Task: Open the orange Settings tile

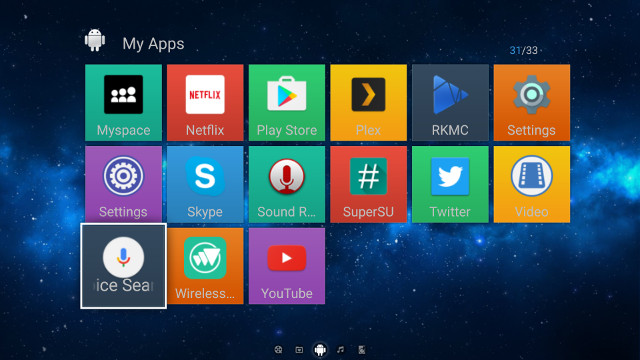Action: point(531,102)
